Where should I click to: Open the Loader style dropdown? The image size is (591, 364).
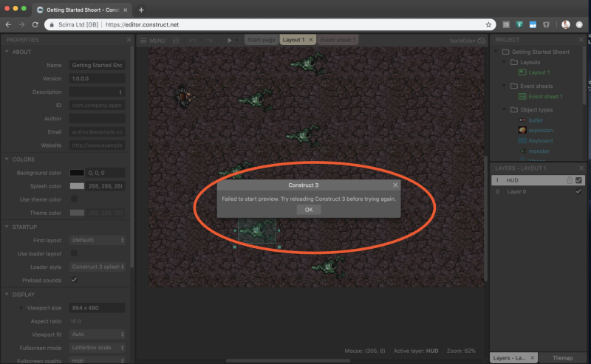tap(97, 267)
